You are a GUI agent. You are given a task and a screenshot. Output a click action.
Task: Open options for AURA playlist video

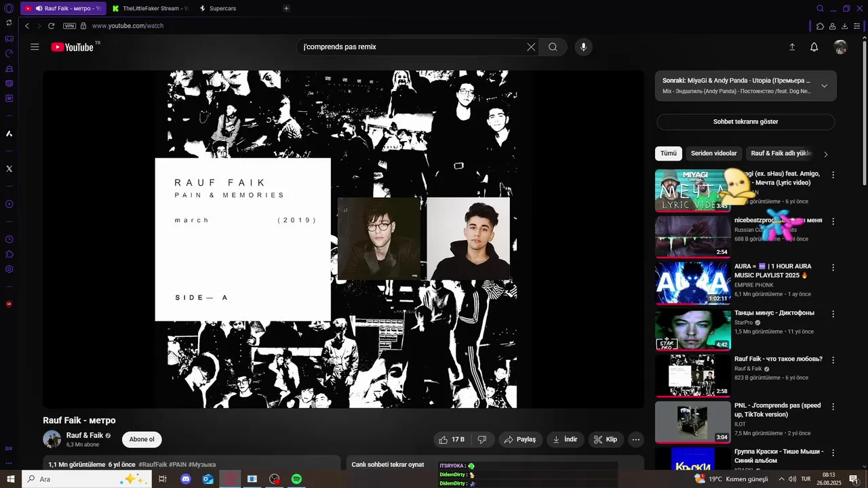click(833, 268)
